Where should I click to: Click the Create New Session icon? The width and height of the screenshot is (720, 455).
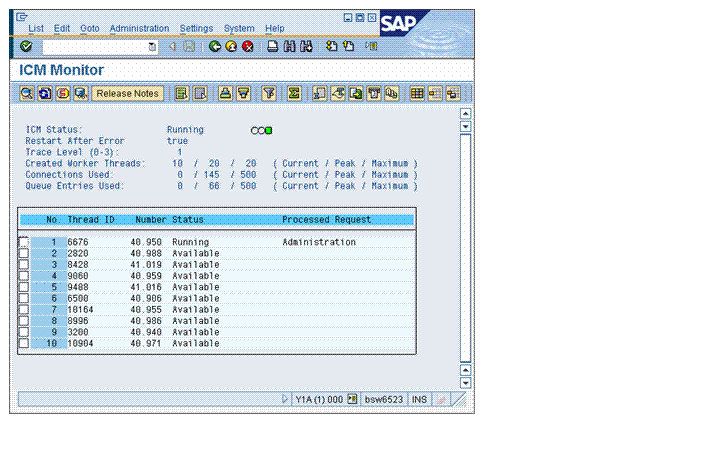(x=332, y=46)
